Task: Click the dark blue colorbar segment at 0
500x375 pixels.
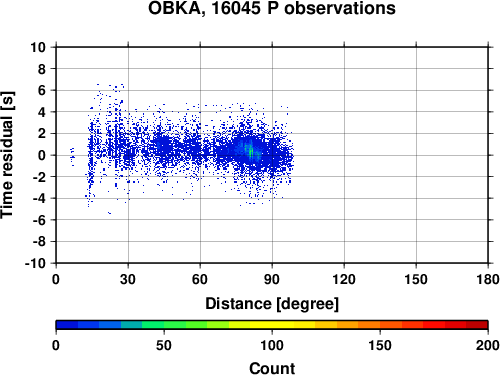Action: [x=67, y=325]
